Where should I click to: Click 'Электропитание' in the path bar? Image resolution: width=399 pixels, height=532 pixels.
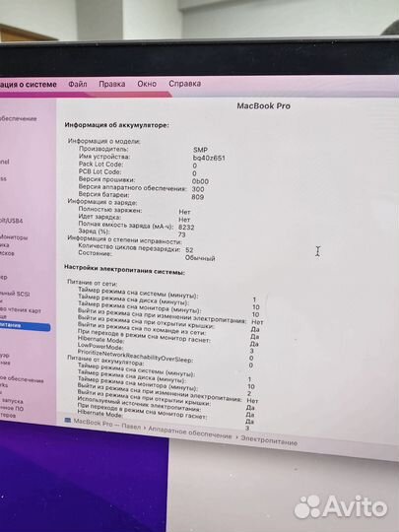269,440
